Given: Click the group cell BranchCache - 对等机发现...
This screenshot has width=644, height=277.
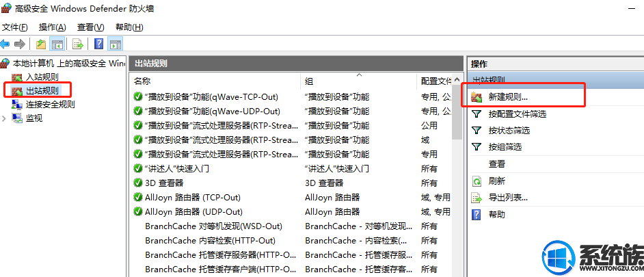Looking at the screenshot, I should (x=358, y=226).
